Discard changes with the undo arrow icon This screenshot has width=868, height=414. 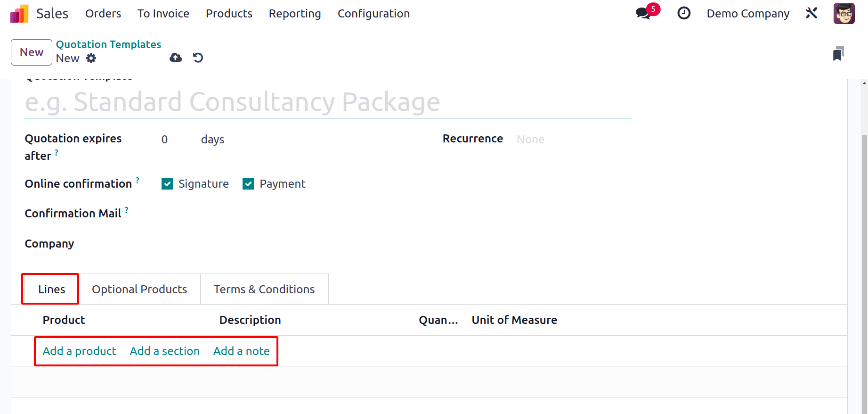198,58
